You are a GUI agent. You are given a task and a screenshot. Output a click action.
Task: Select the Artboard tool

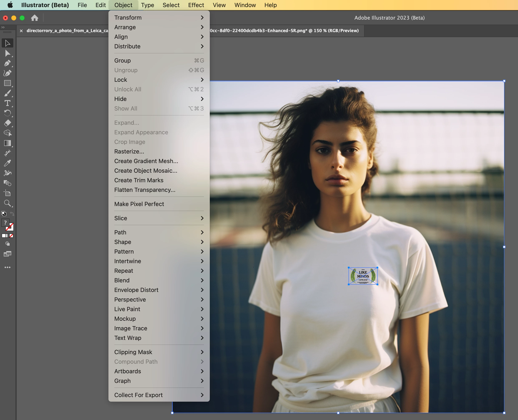click(7, 193)
